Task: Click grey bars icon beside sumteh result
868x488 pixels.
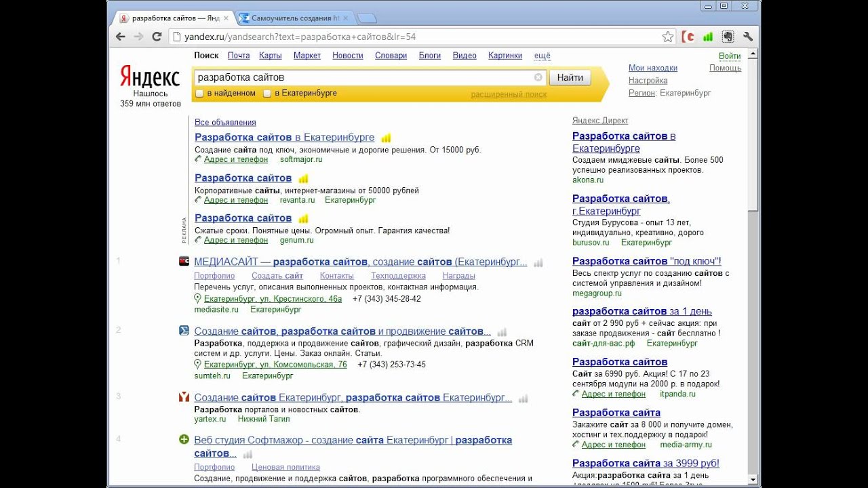Action: [502, 332]
